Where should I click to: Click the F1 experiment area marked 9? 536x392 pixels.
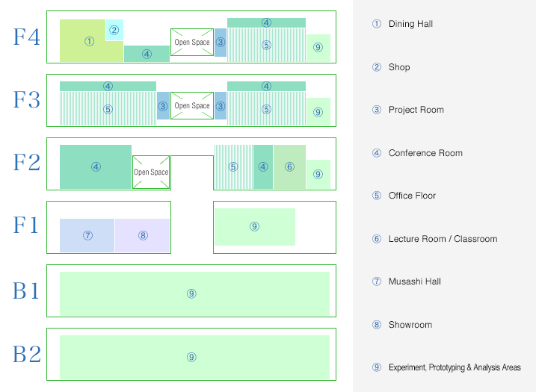255,227
